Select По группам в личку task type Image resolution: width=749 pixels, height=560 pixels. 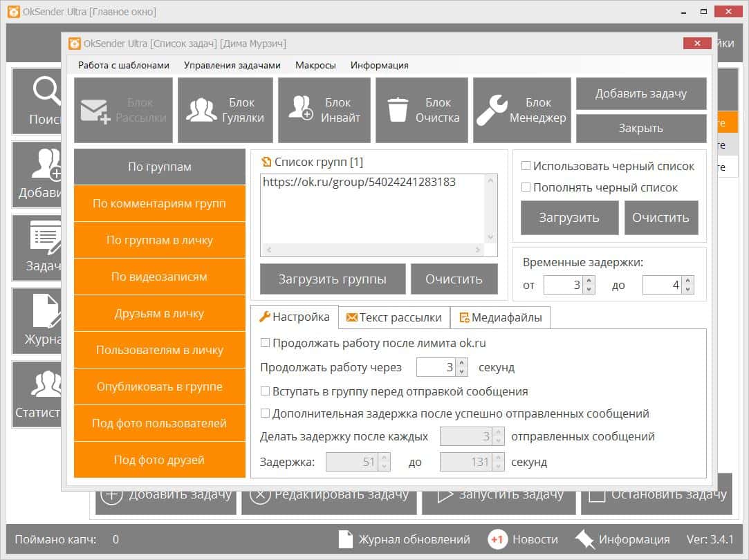pos(160,240)
